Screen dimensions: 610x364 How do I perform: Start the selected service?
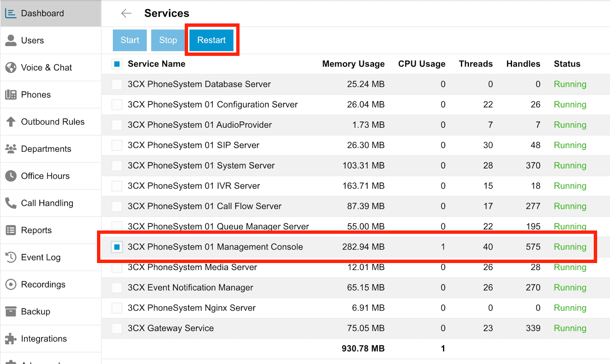point(129,40)
